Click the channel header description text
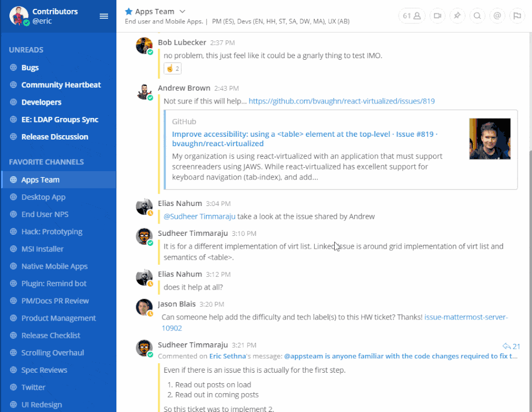 tap(237, 22)
